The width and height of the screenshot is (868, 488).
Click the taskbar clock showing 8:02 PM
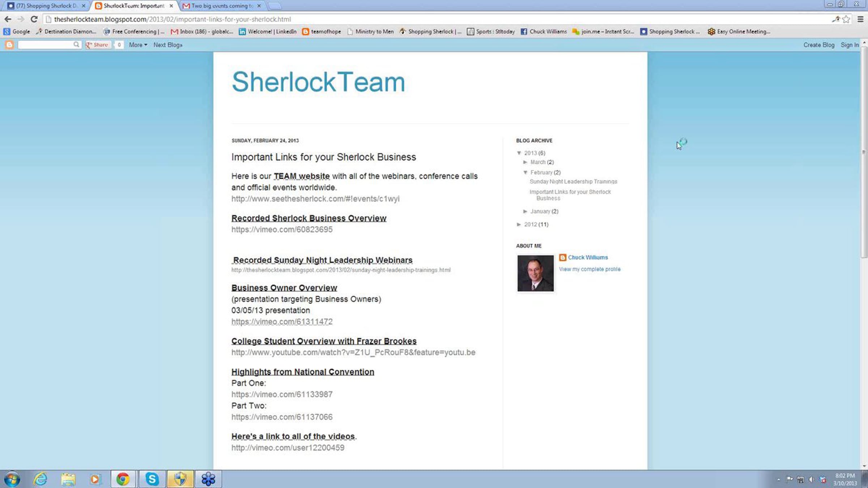coord(845,479)
